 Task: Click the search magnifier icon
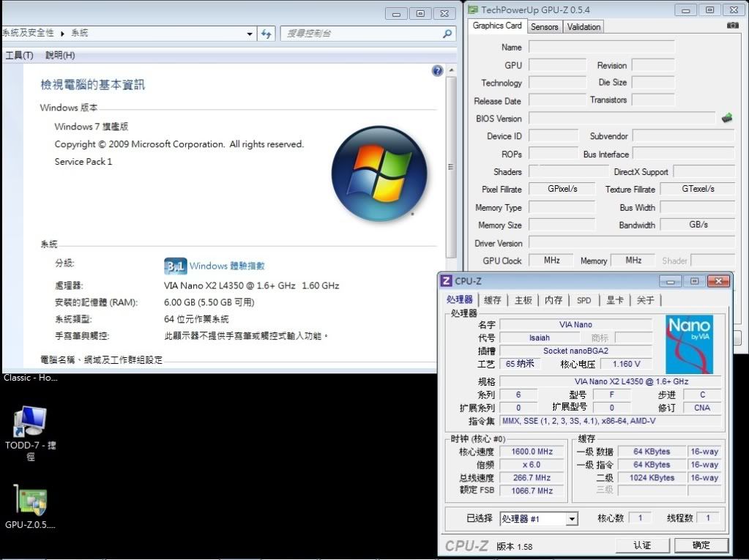coord(447,34)
